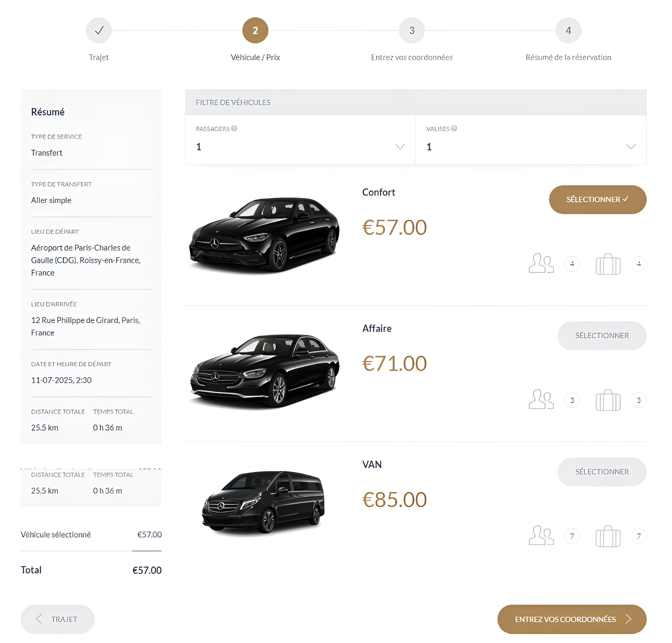Click step 3 Entrez vos coordonnées
This screenshot has height=643, width=672.
[412, 30]
